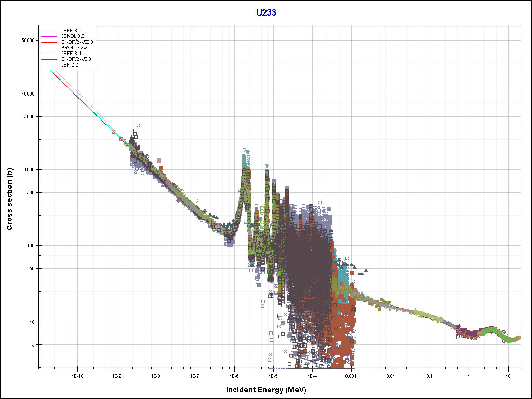Click the 5 tick on the y-axis
Image resolution: width=532 pixels, height=399 pixels.
(33, 345)
